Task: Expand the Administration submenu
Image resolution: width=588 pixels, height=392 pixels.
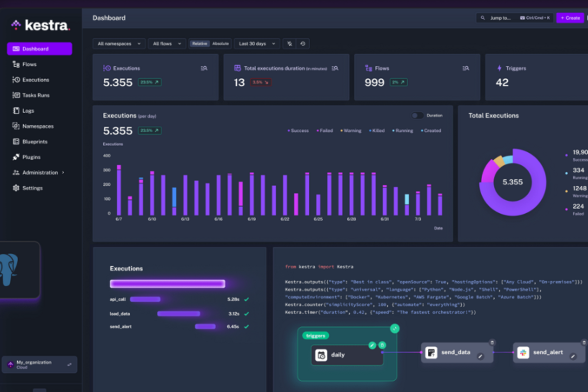Action: [x=39, y=172]
